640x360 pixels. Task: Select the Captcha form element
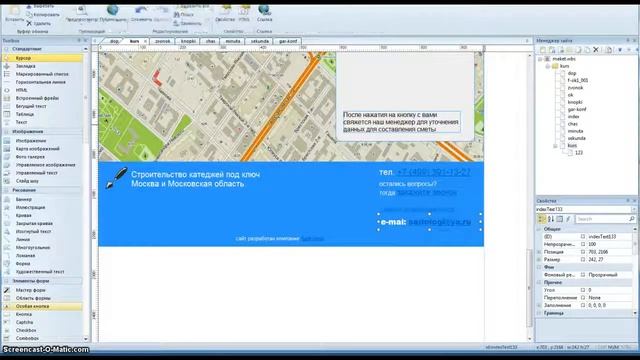click(x=42, y=322)
